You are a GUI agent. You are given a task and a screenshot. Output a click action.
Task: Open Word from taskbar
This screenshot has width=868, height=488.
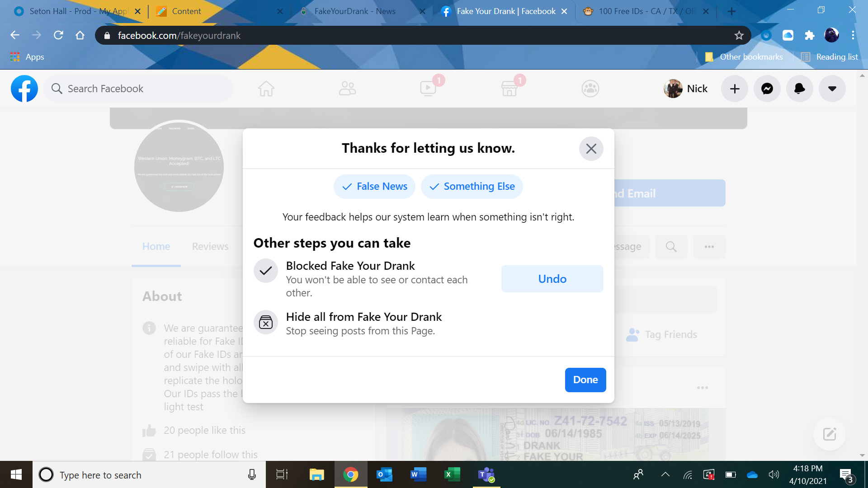click(418, 474)
